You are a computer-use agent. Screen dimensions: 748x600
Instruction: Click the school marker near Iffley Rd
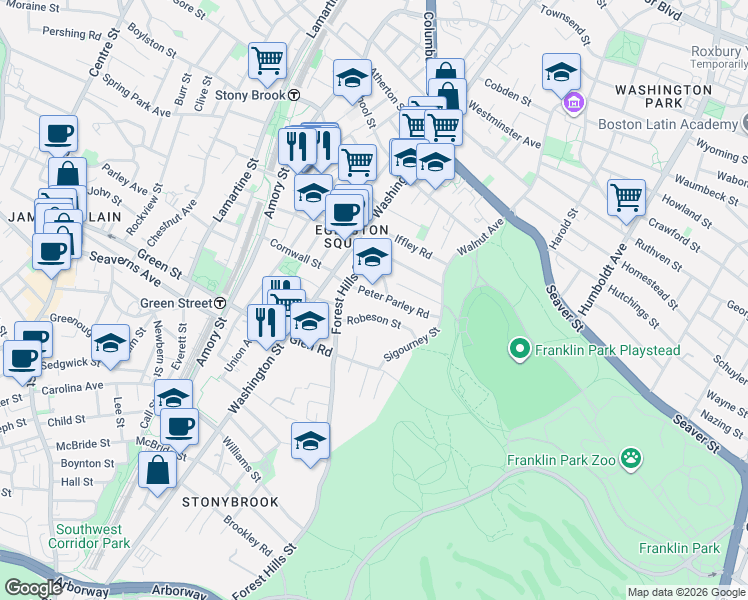click(x=372, y=258)
